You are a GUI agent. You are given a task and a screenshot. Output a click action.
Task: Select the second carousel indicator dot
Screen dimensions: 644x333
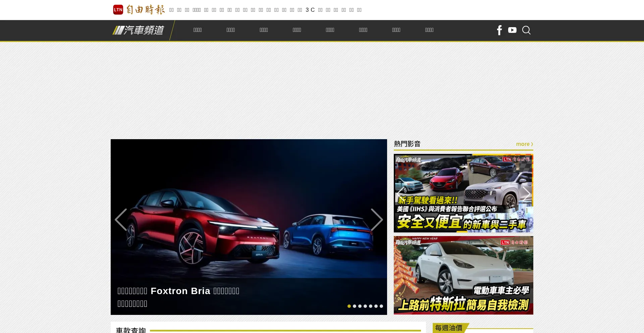[x=355, y=306]
